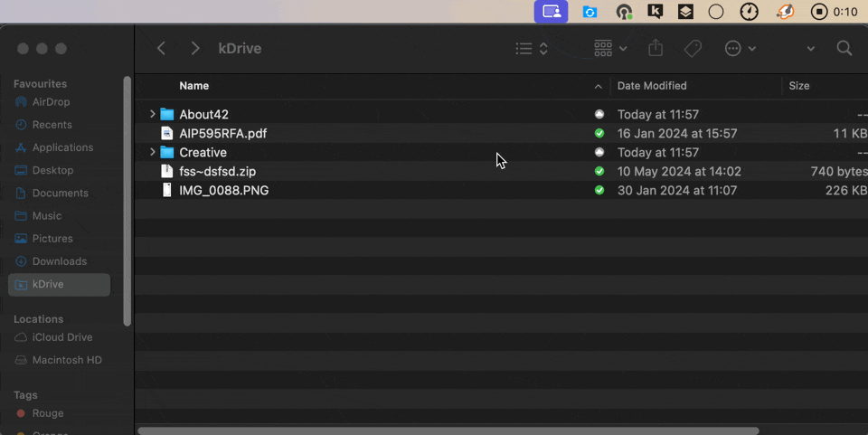868x435 pixels.
Task: Click the date 16 Jan 2024 at 15:57
Action: [x=677, y=133]
